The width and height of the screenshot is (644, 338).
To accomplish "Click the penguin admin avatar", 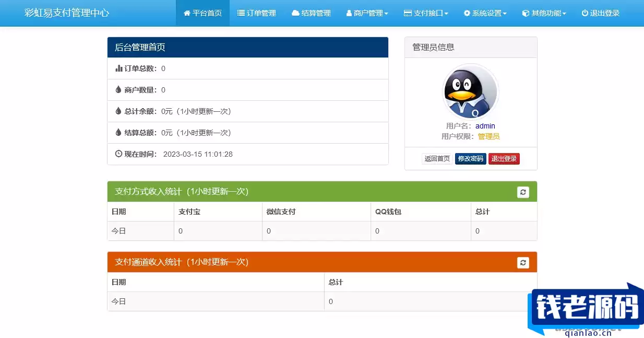I will pos(470,92).
